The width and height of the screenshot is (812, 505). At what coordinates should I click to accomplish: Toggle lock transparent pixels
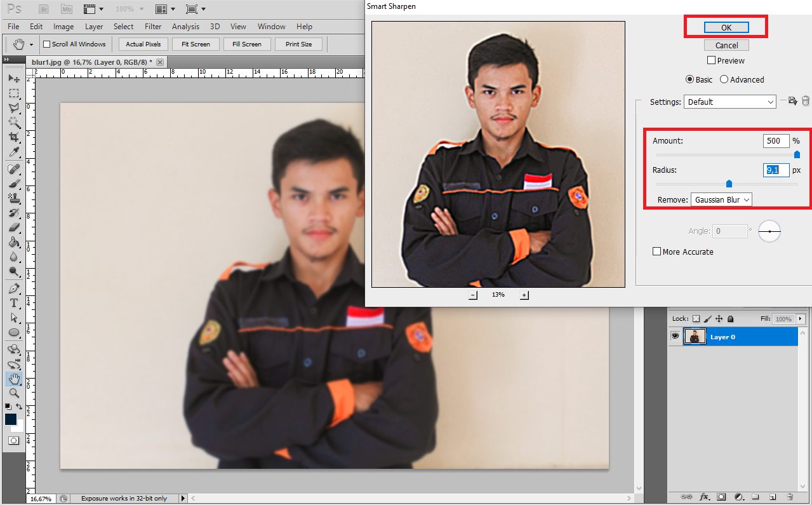(696, 319)
